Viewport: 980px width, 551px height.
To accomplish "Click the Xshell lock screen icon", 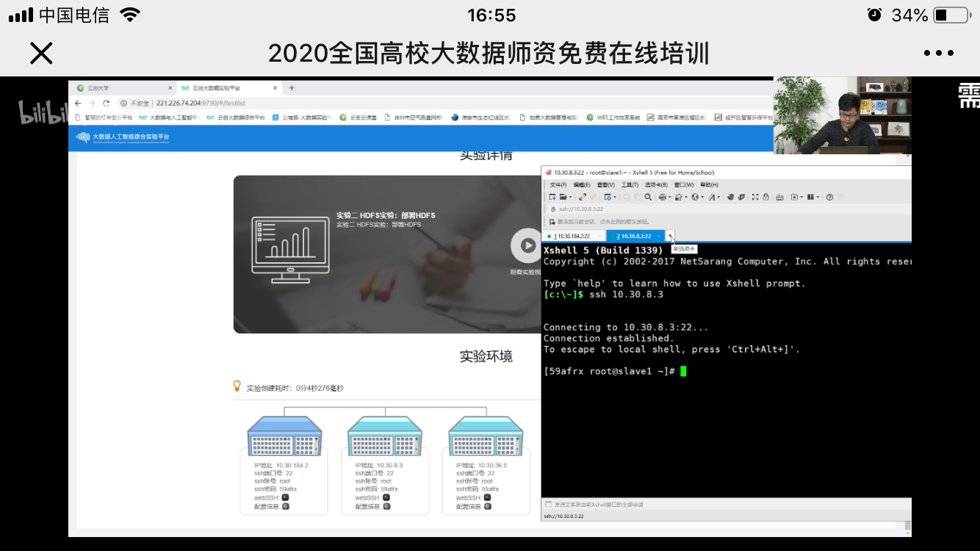I will click(x=765, y=197).
